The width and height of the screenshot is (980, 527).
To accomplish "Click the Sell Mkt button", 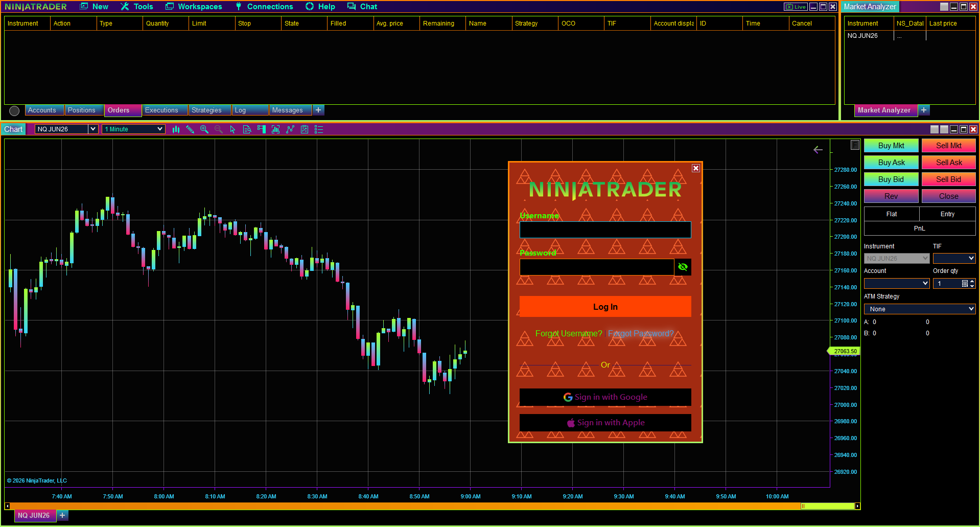I will click(949, 146).
